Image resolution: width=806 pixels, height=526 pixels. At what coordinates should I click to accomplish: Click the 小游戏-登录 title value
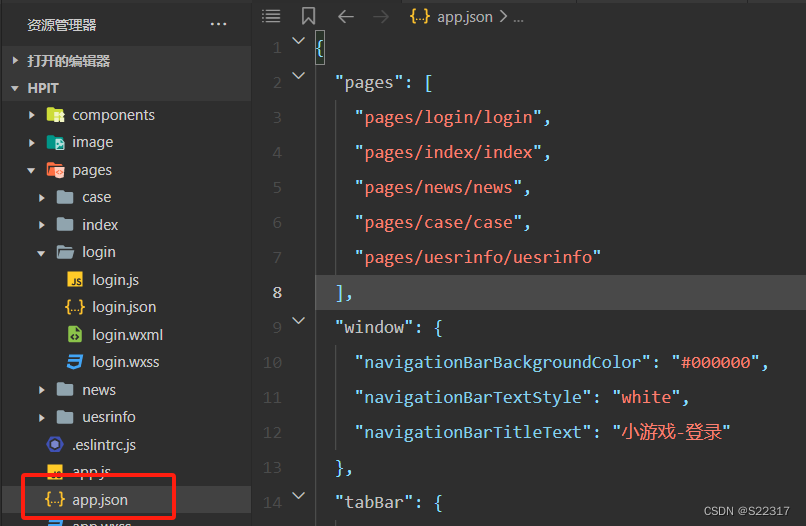tap(671, 432)
